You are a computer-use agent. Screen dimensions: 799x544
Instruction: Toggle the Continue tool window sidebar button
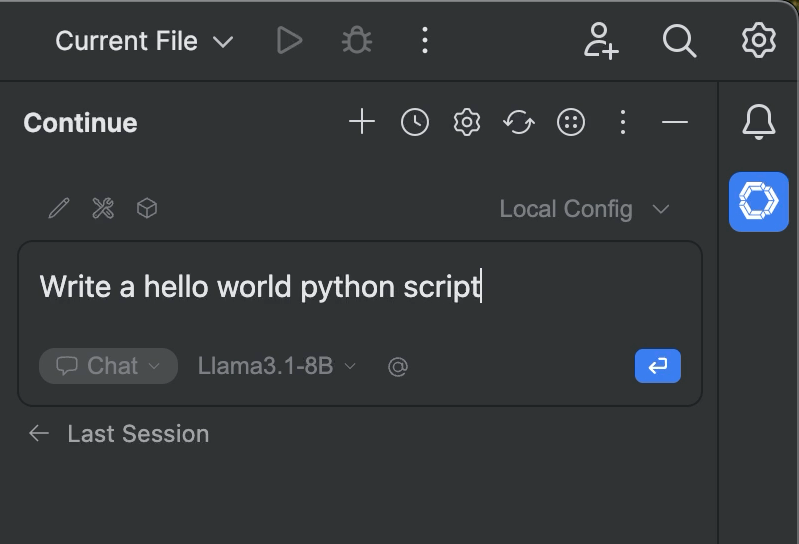coord(759,202)
